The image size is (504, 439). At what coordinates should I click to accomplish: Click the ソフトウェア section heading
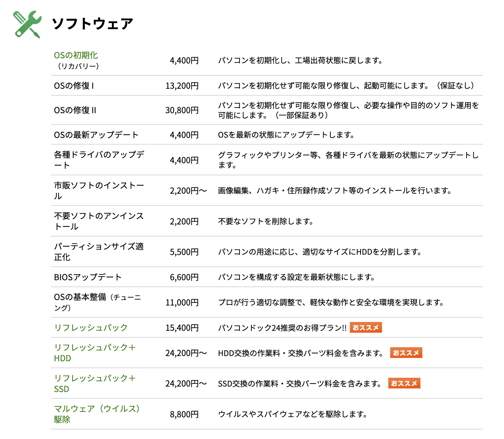(x=93, y=24)
